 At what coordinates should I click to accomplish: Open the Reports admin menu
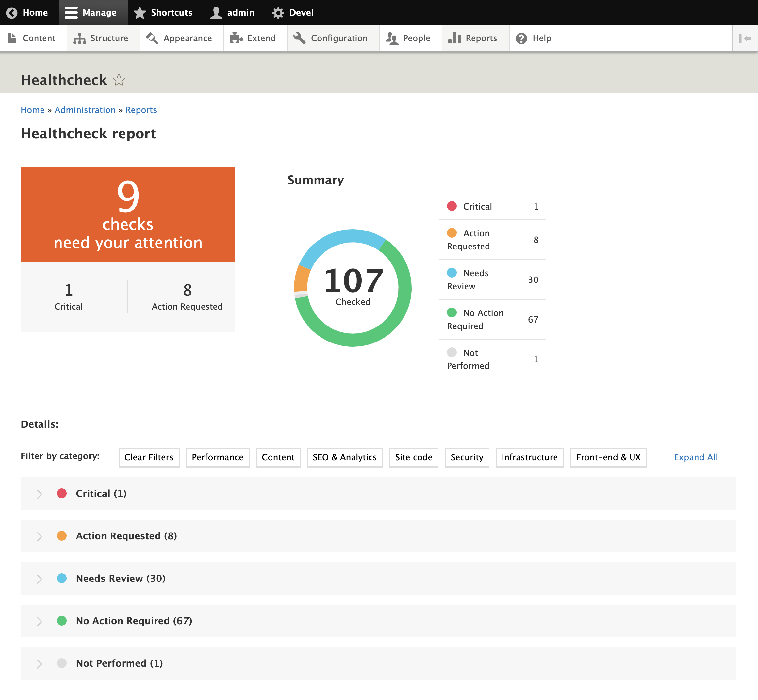(476, 38)
